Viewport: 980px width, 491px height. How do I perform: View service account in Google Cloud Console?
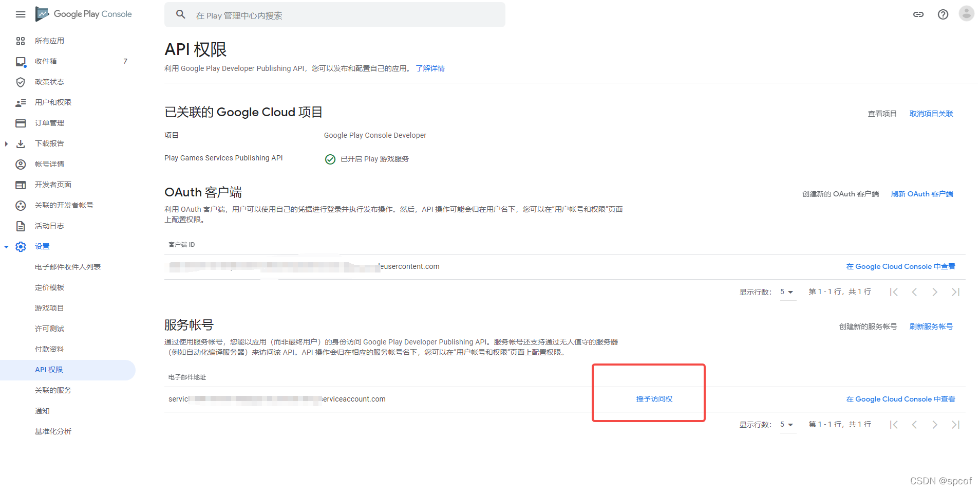pos(900,399)
